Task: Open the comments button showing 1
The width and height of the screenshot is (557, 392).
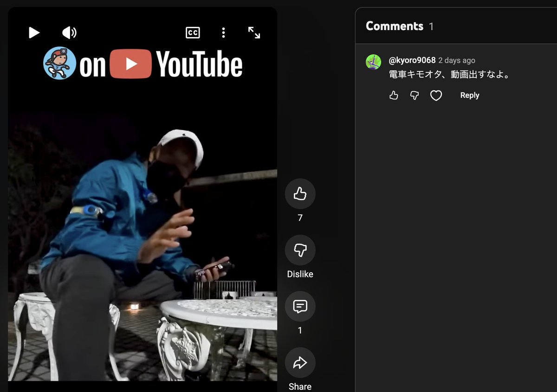Action: 300,307
